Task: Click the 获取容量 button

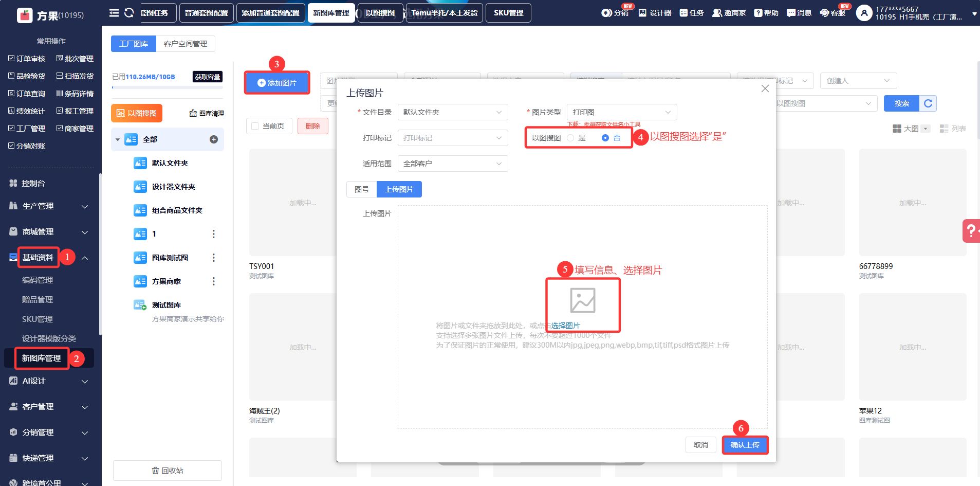Action: point(208,77)
